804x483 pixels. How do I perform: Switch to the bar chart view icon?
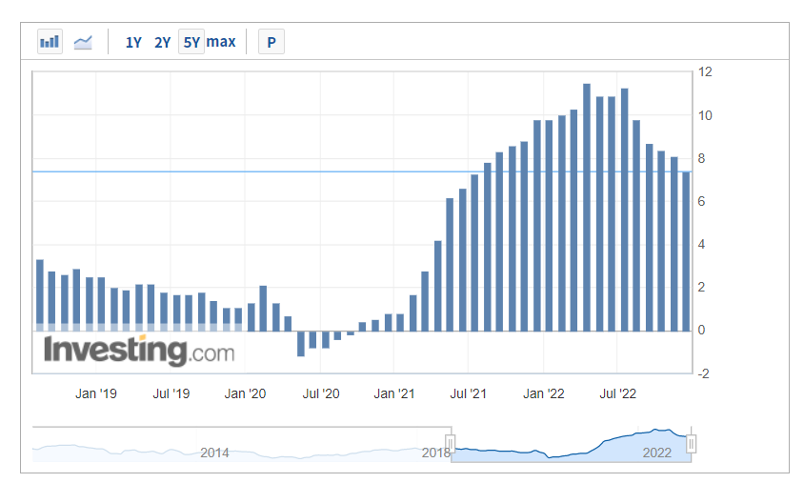coord(49,42)
